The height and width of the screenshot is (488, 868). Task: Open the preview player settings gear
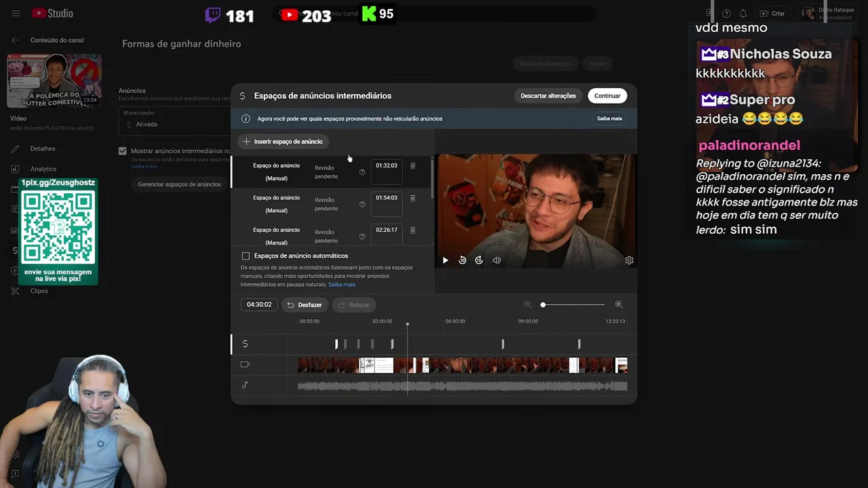629,260
